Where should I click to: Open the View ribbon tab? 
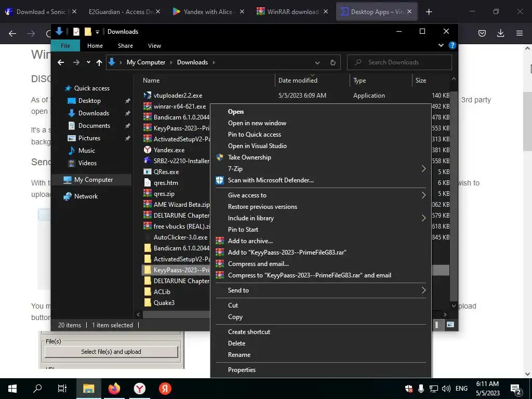(x=154, y=46)
